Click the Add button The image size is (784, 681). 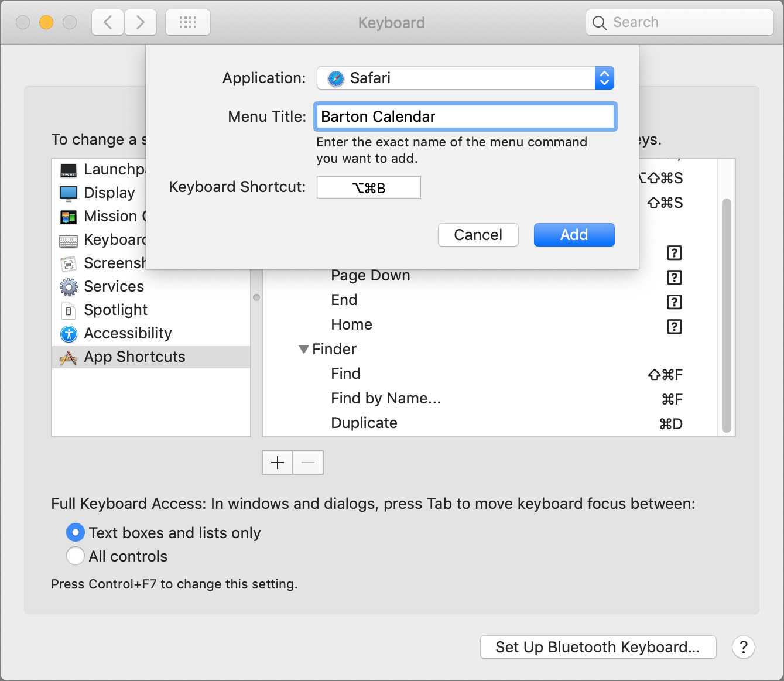click(x=574, y=235)
